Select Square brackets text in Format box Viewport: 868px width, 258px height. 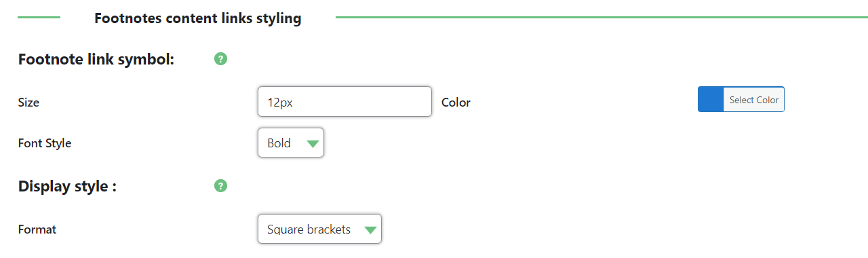pos(309,229)
